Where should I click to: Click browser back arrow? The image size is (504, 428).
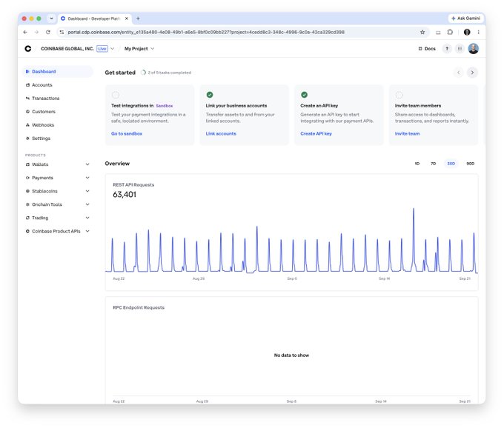[x=25, y=32]
